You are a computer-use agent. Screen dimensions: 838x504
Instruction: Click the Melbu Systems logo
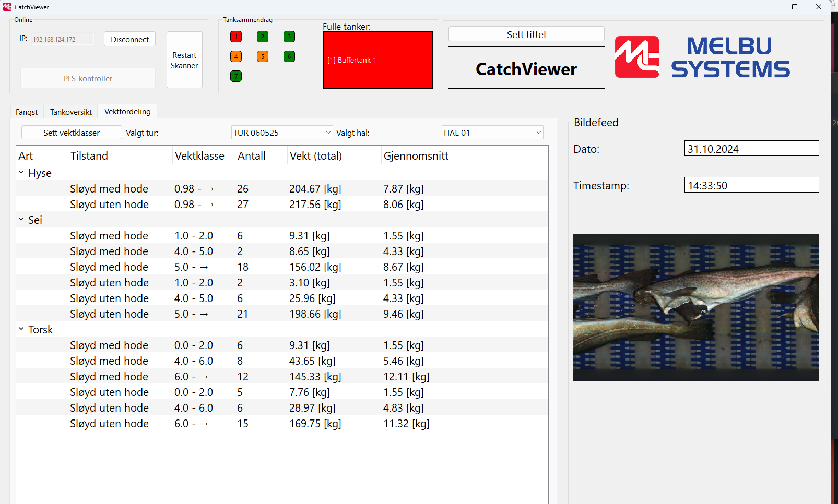tap(702, 57)
